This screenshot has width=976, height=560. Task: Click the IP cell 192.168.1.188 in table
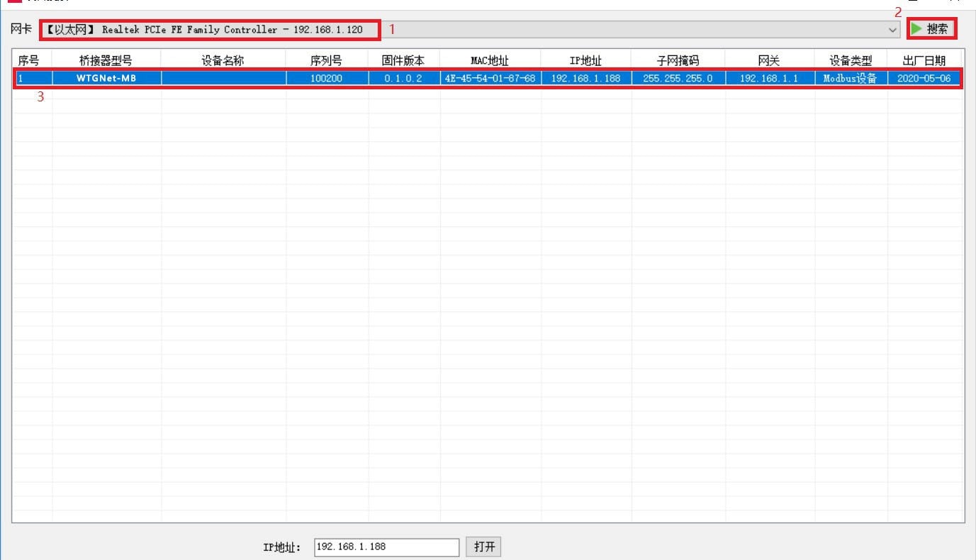[586, 79]
